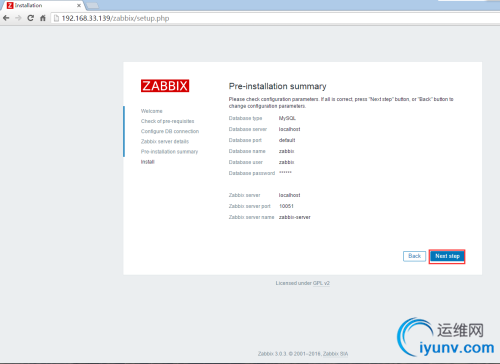
Task: Open the Zabbix SIA footer link
Action: (335, 354)
